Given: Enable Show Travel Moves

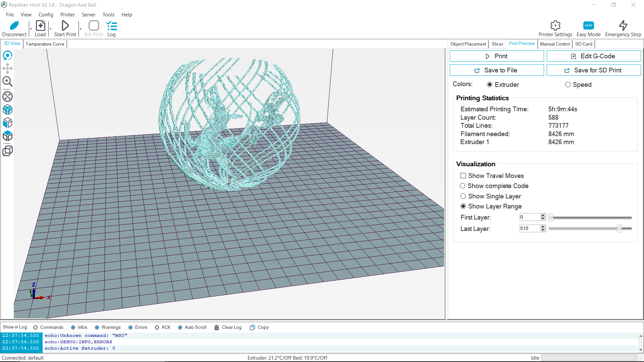Looking at the screenshot, I should (463, 176).
